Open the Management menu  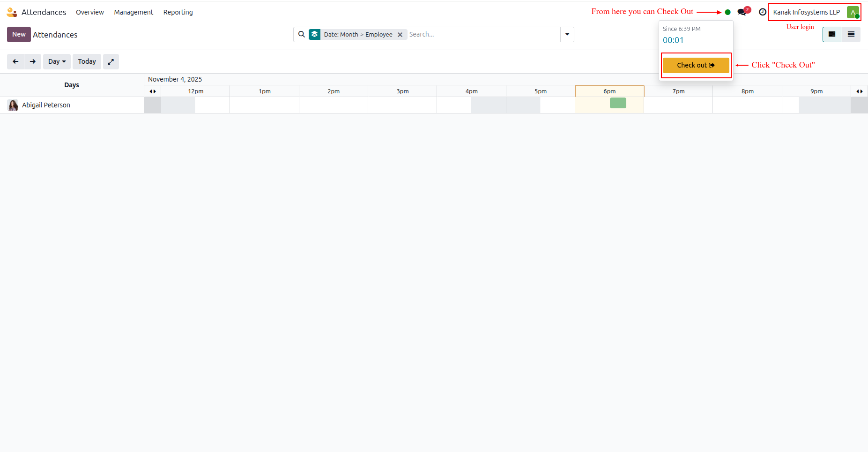[x=134, y=12]
